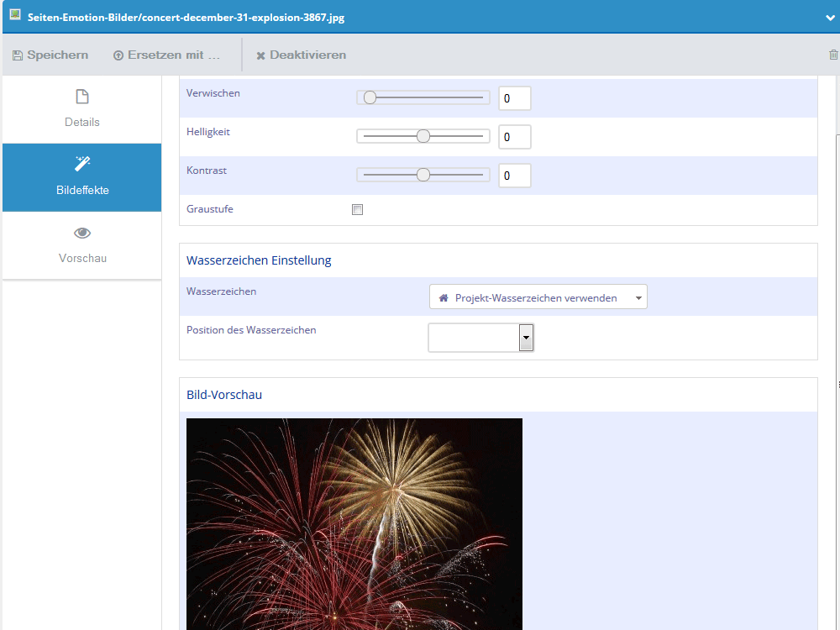Save the image with Speichern
Screen dimensions: 840x630
pyautogui.click(x=50, y=55)
